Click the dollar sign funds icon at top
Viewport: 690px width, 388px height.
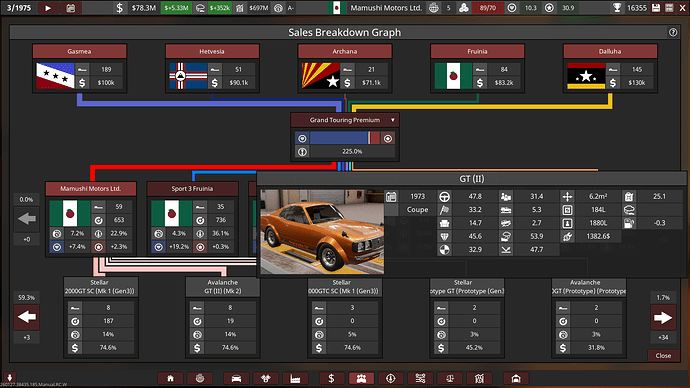tap(119, 8)
